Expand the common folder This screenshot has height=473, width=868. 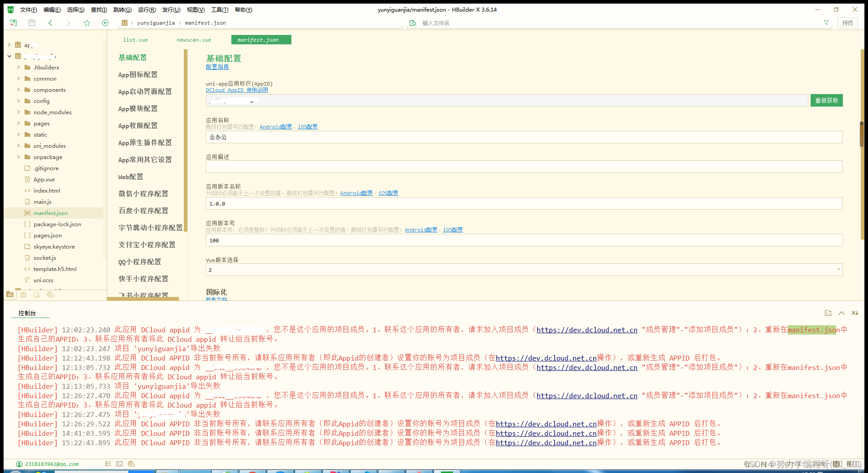pos(18,78)
